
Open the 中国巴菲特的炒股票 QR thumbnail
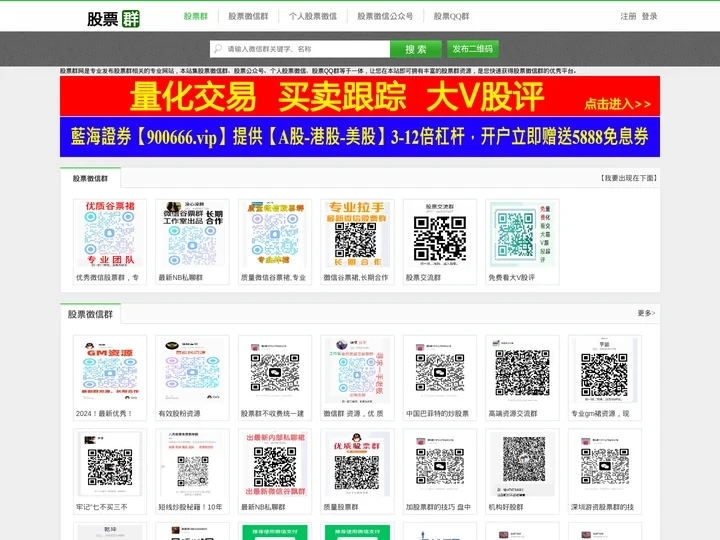(439, 370)
